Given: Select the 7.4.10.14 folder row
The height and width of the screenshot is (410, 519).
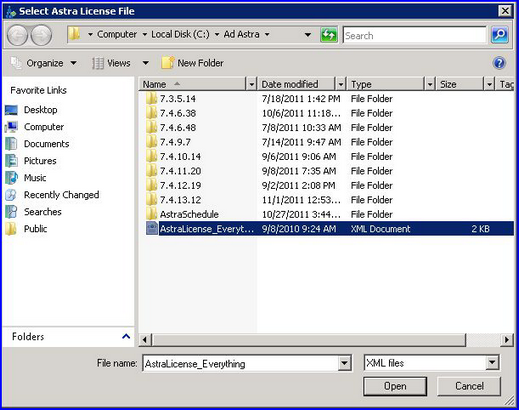Looking at the screenshot, I should (x=326, y=156).
